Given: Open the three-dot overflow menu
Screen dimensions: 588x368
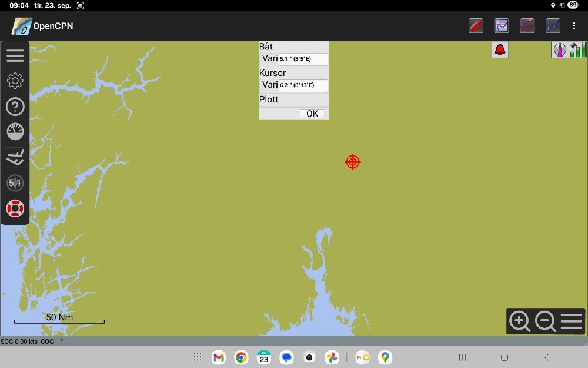Looking at the screenshot, I should coord(574,26).
